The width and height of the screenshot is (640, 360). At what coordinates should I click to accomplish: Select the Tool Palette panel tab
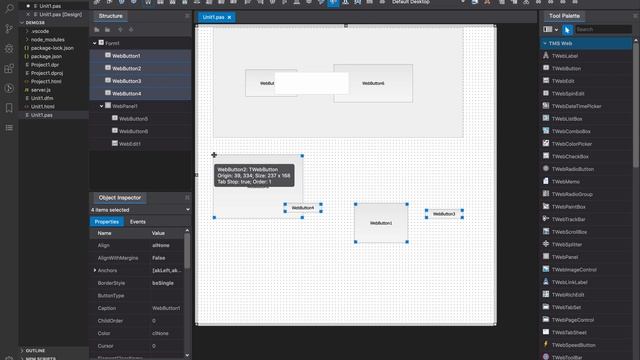(564, 16)
